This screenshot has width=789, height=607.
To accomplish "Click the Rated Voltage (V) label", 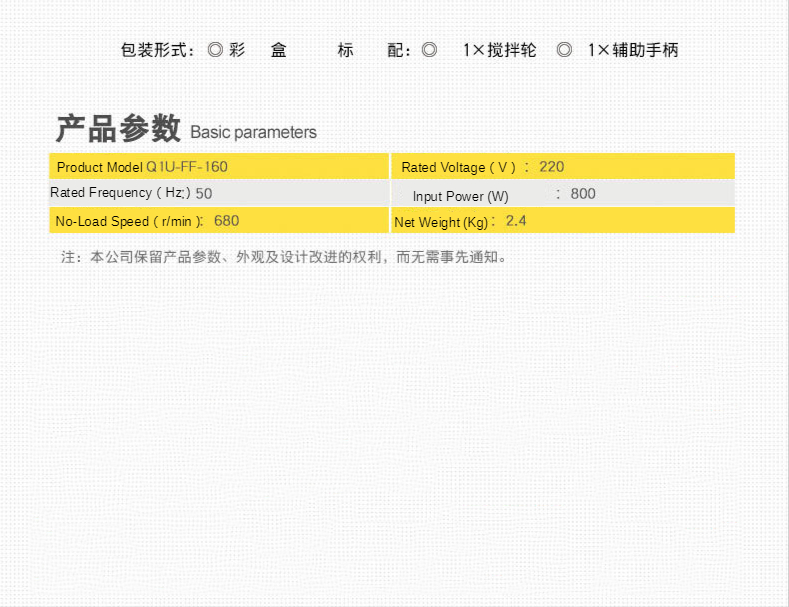I will 458,167.
